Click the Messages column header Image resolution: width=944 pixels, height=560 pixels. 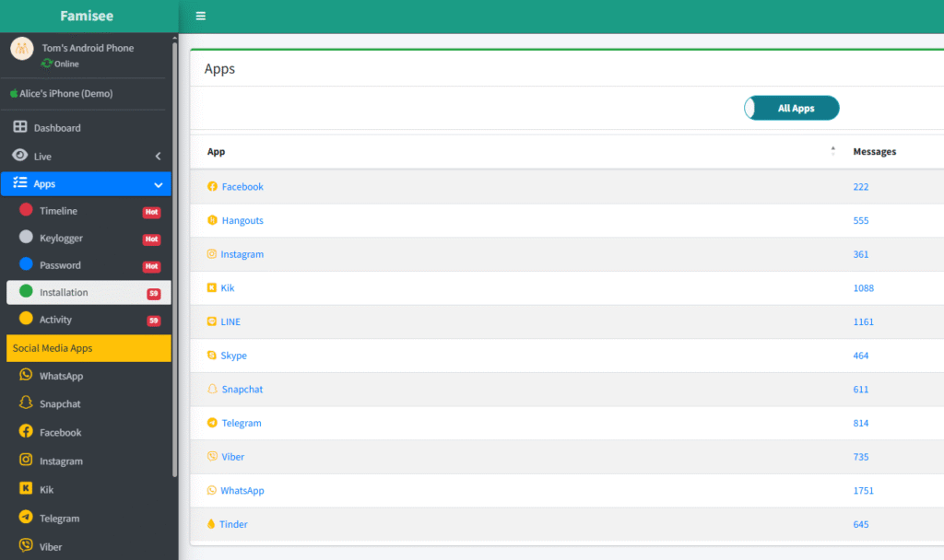tap(875, 152)
